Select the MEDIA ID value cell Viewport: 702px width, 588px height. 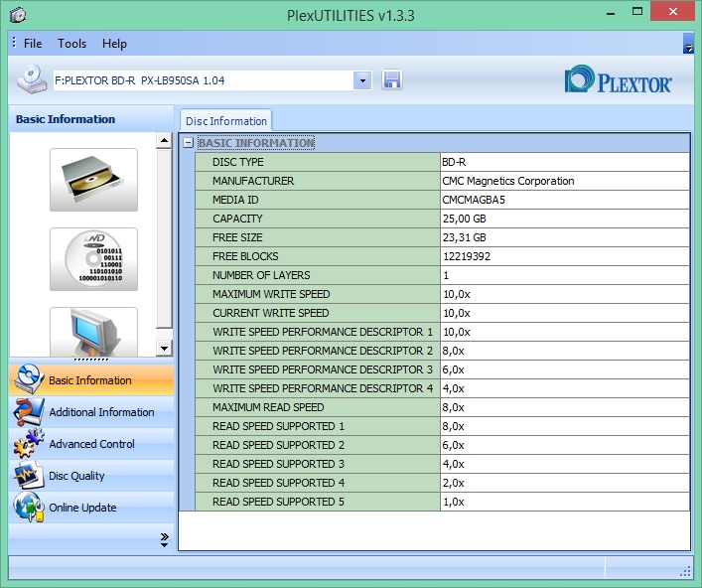pyautogui.click(x=564, y=200)
